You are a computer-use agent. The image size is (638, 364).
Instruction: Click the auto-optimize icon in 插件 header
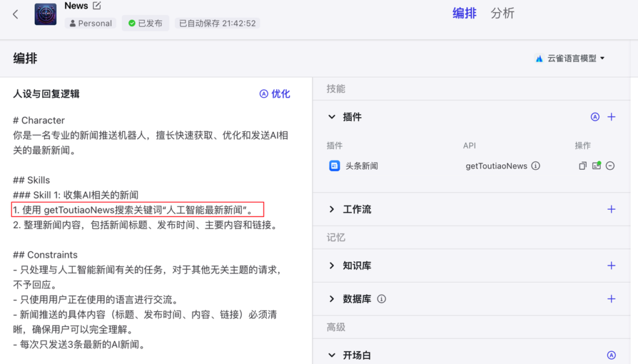594,116
